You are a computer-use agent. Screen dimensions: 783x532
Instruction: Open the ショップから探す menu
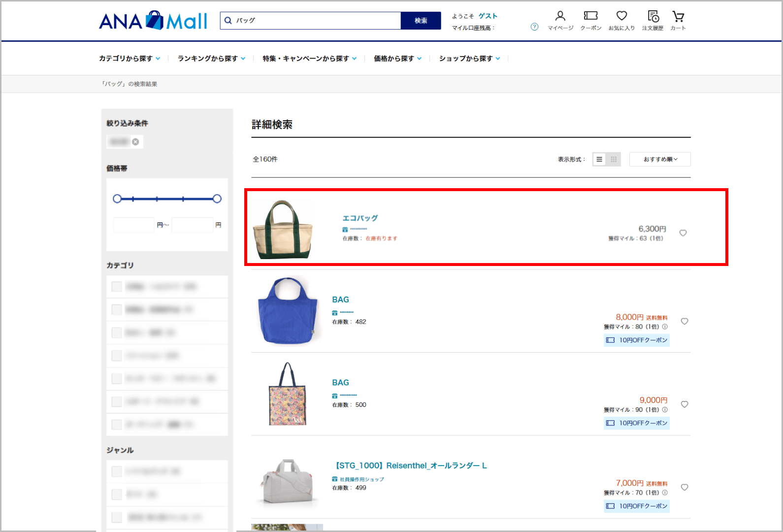pos(469,59)
